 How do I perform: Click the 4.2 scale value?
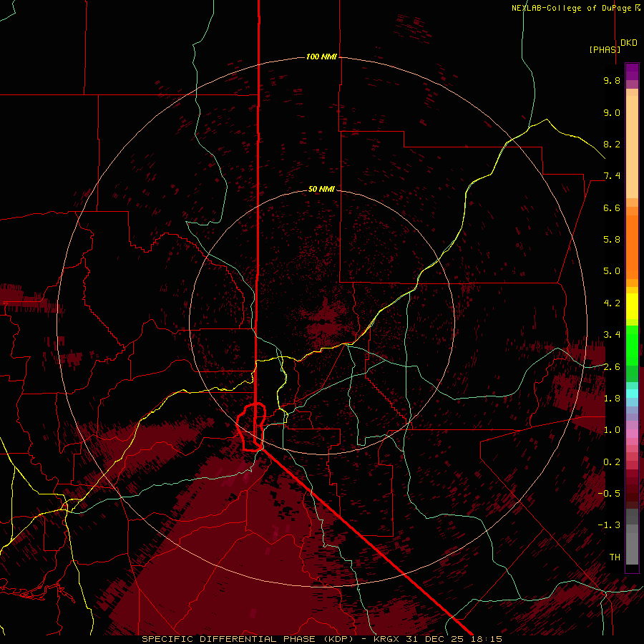[x=612, y=303]
